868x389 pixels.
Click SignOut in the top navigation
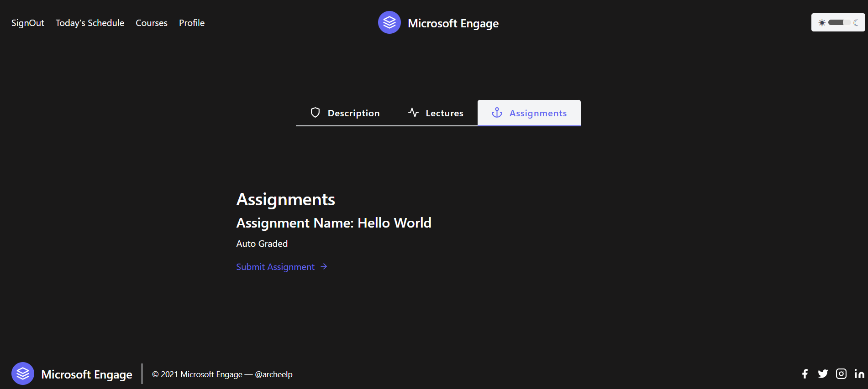point(28,23)
